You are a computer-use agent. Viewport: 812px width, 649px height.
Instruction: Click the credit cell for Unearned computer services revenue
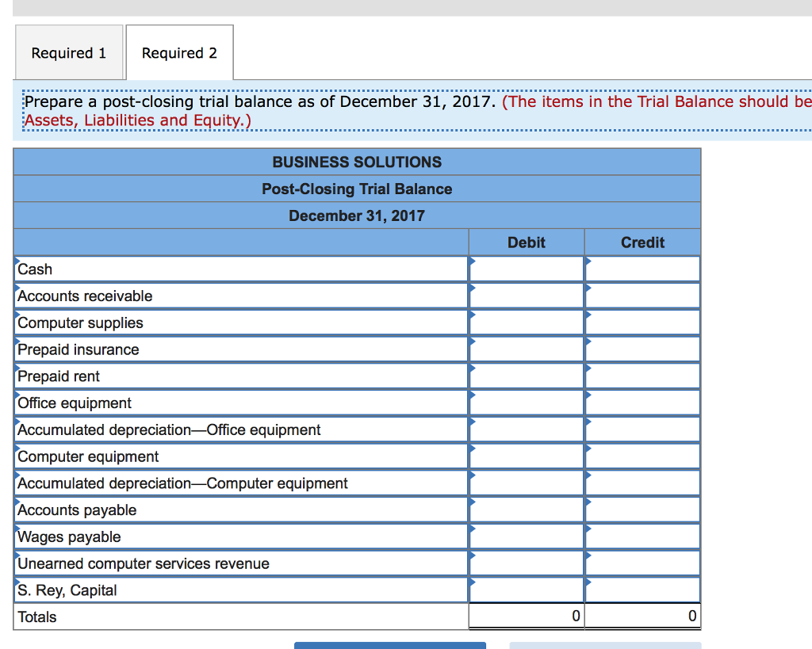[x=642, y=563]
